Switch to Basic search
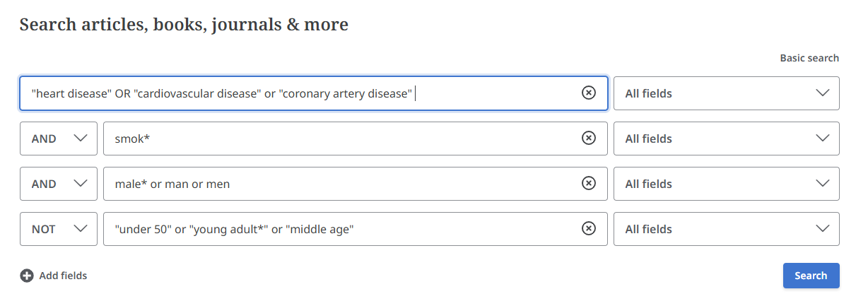 tap(809, 58)
